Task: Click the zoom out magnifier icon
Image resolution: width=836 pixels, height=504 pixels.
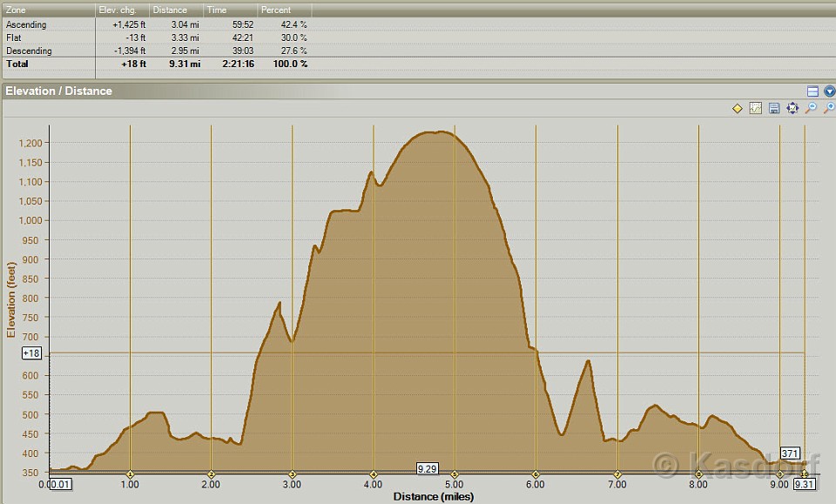Action: [811, 109]
